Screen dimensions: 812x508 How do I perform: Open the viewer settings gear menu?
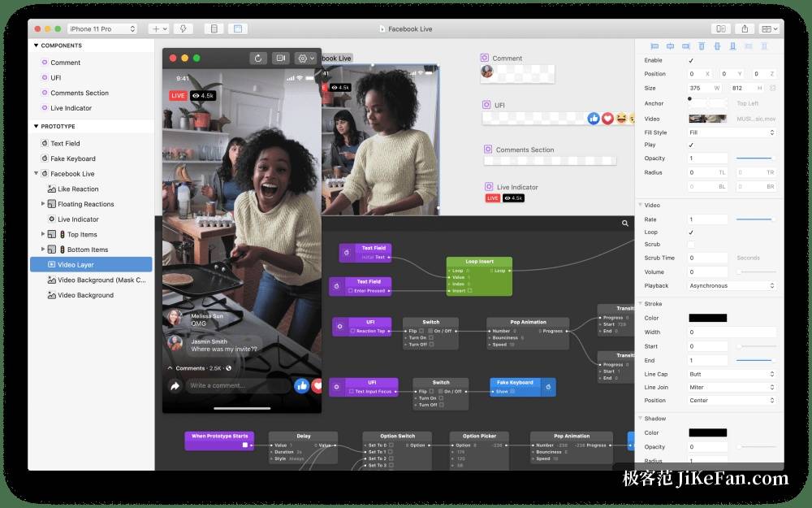tap(305, 58)
